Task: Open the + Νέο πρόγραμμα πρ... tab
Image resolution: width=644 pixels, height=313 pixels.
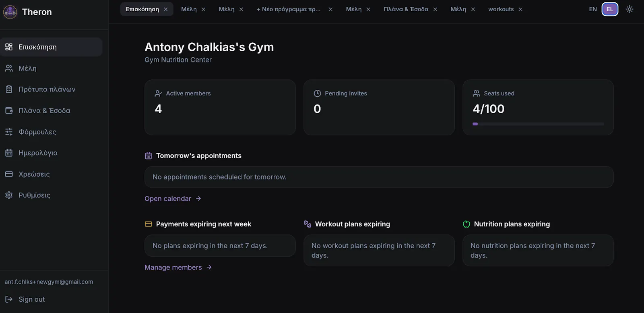Action: click(x=289, y=9)
